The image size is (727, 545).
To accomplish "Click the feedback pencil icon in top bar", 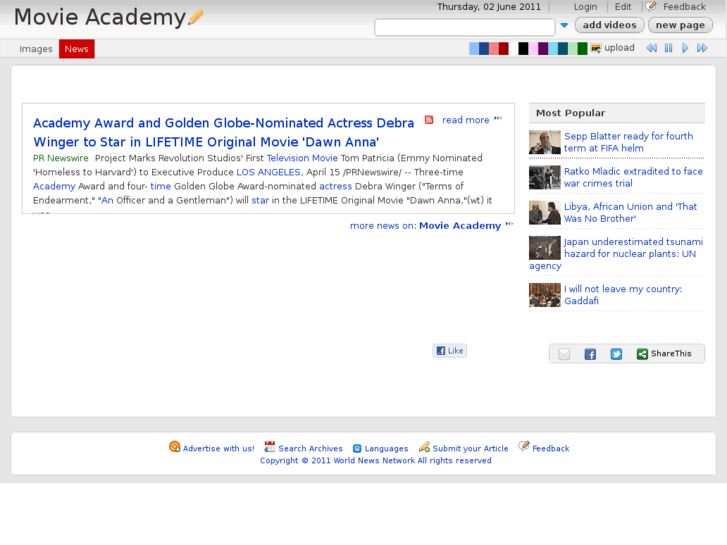I will 651,6.
